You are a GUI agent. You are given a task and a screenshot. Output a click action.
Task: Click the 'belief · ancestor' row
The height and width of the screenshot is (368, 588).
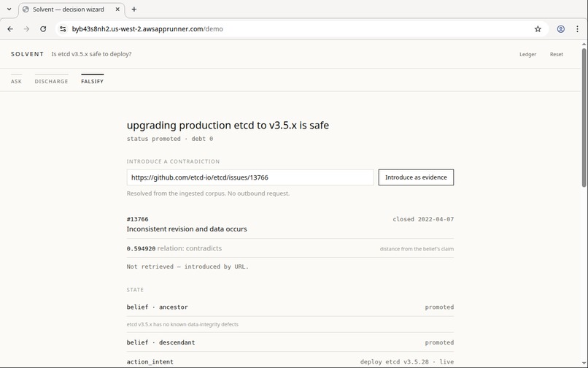coord(290,307)
